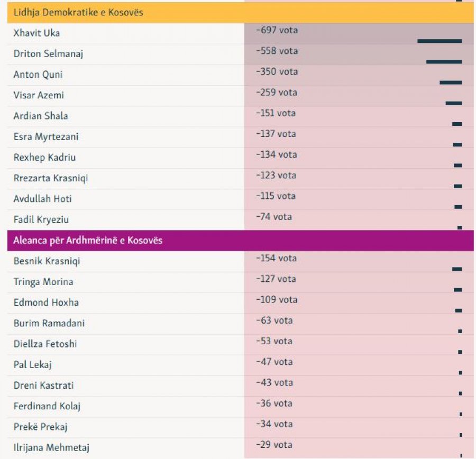Click the -558 vota value

(x=277, y=51)
